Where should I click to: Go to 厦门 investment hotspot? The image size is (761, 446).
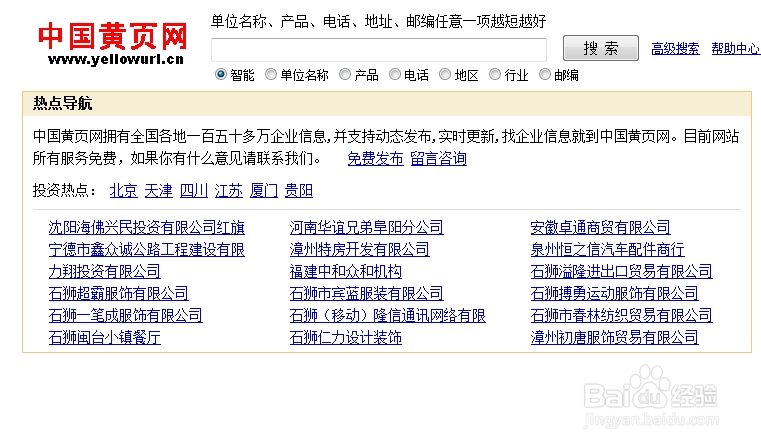click(264, 191)
